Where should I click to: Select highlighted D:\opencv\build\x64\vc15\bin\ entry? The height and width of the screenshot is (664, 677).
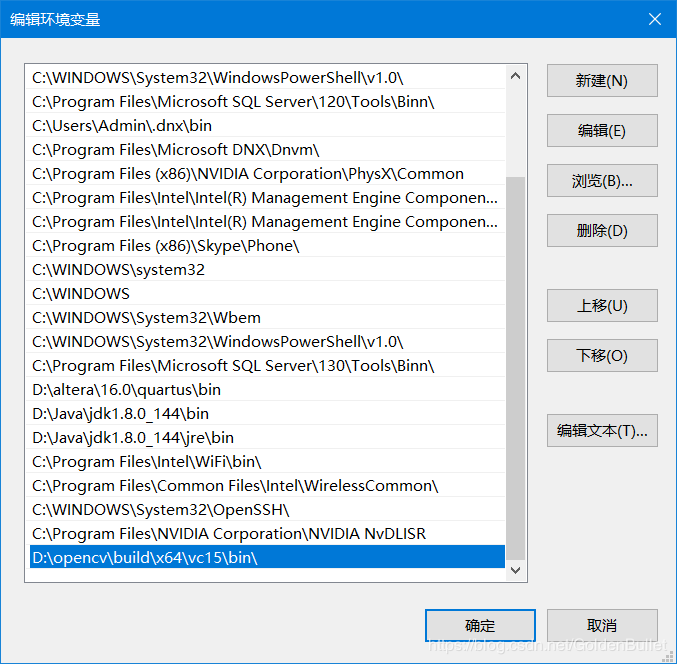pos(267,557)
